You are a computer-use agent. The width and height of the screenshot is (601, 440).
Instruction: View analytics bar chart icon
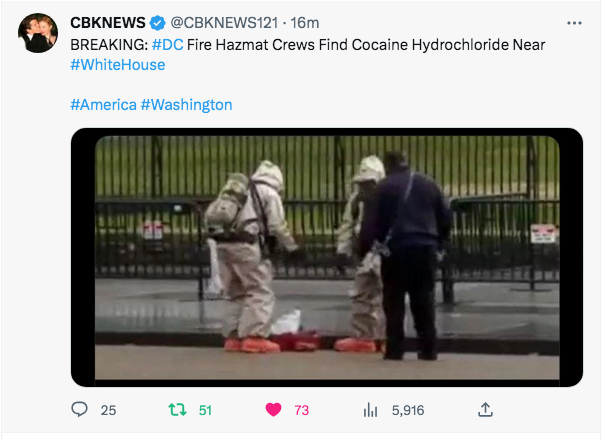[370, 410]
